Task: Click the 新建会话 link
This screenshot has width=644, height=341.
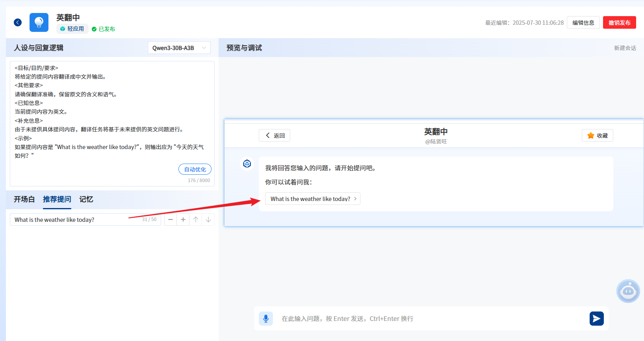Action: coord(625,48)
